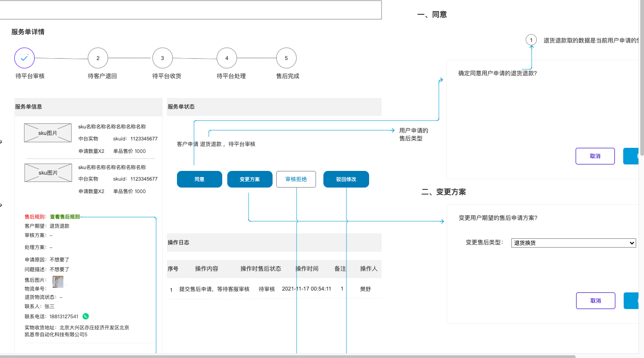This screenshot has width=644, height=358.
Task: Click the 售后规则 red label
Action: pyautogui.click(x=35, y=217)
